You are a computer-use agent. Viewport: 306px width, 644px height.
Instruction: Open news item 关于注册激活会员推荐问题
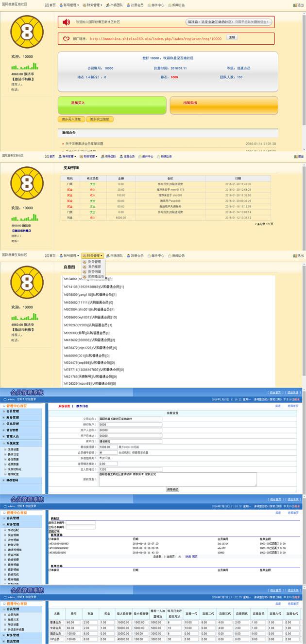[x=85, y=143]
